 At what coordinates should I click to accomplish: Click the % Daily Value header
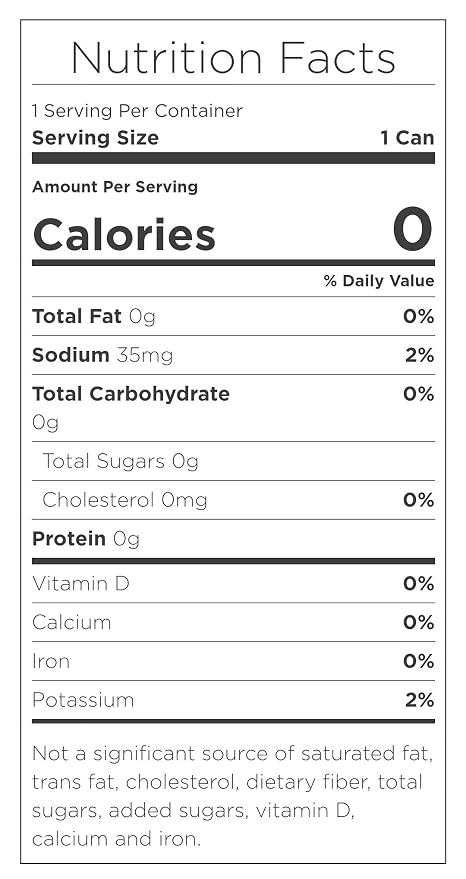(x=379, y=281)
